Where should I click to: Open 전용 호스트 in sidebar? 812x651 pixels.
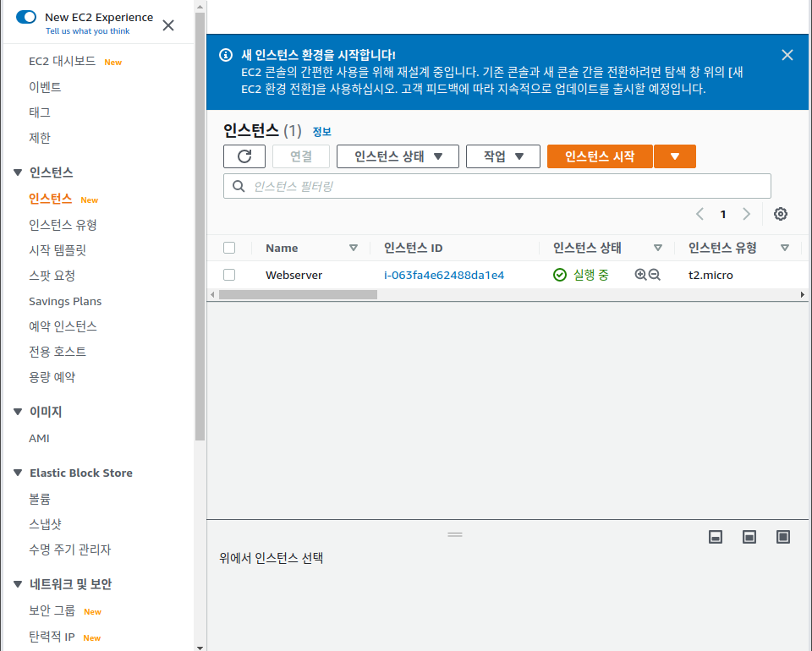point(58,352)
